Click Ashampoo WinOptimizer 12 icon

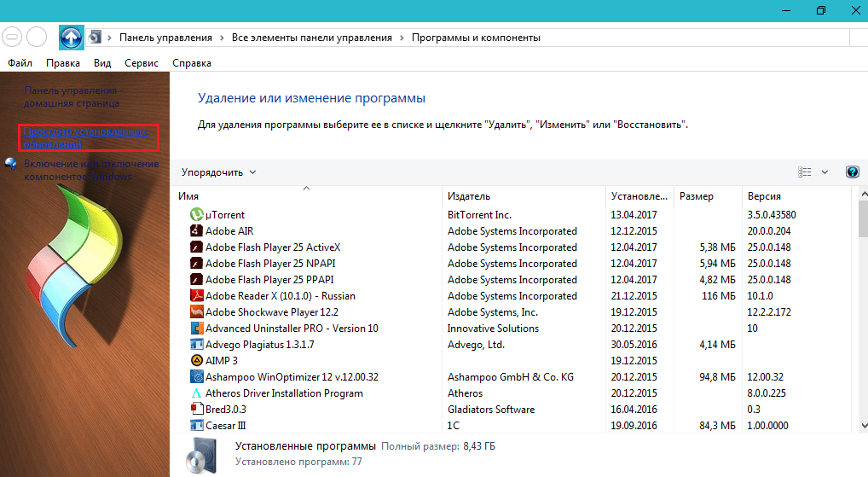pos(196,376)
